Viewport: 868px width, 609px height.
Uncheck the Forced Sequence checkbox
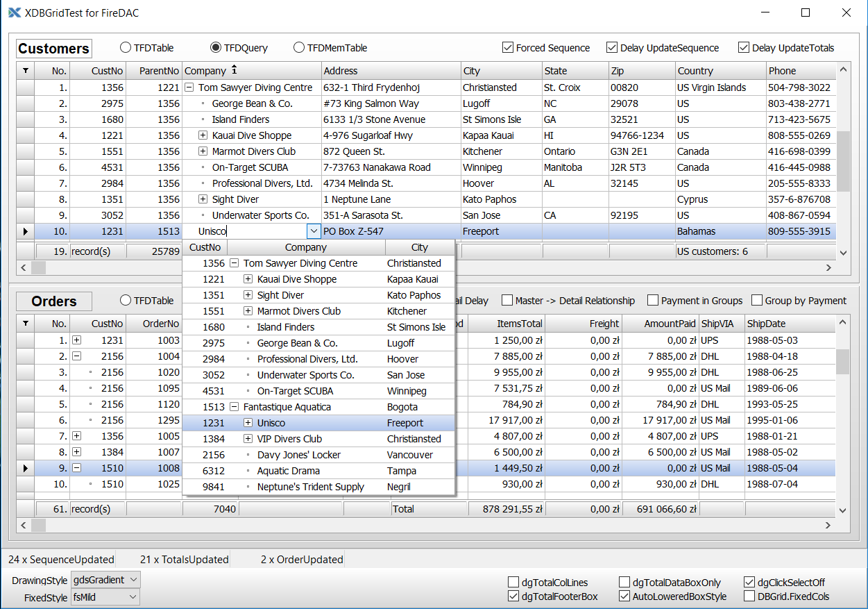click(x=508, y=48)
